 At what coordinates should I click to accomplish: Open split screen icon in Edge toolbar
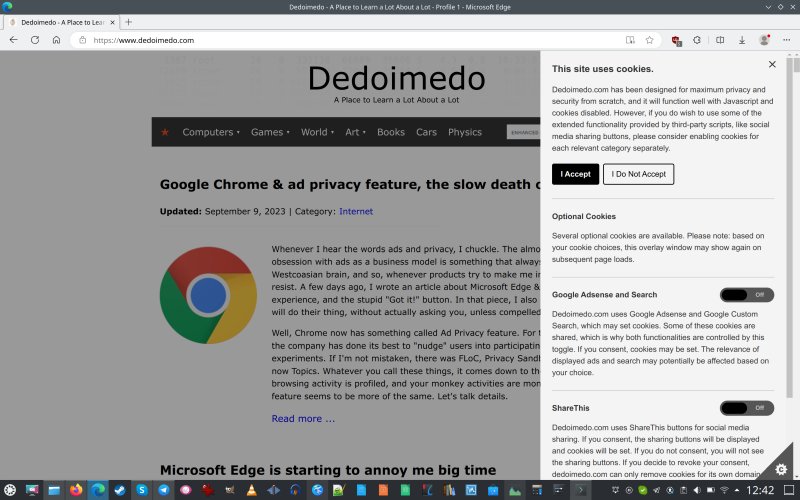click(x=720, y=40)
